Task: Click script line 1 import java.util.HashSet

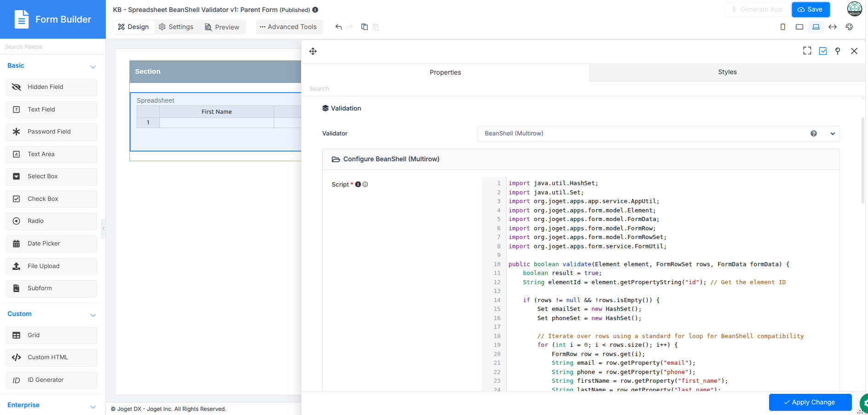Action: coord(553,183)
